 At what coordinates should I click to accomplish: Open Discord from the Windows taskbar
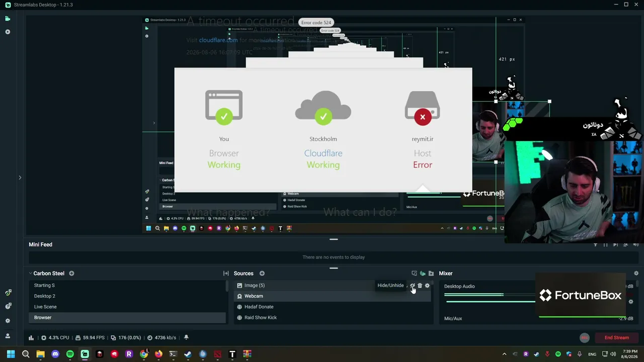[x=55, y=354]
